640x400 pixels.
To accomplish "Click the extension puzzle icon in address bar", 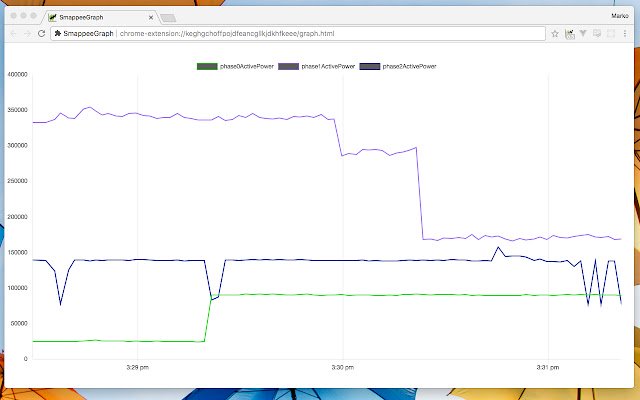I will pyautogui.click(x=58, y=33).
